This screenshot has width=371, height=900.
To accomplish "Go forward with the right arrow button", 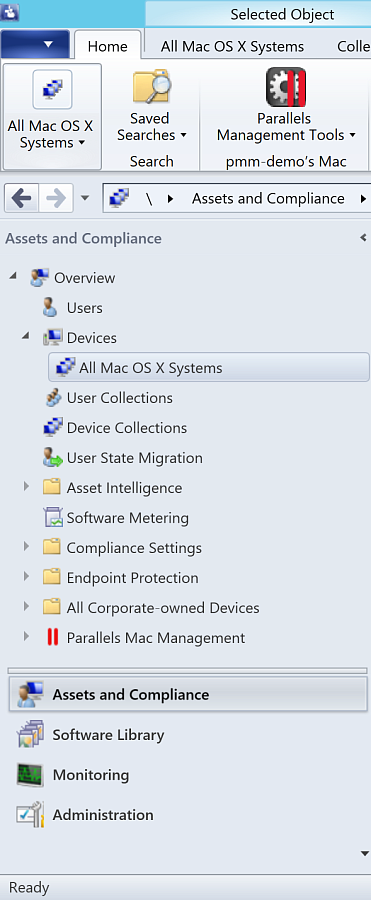I will (56, 199).
